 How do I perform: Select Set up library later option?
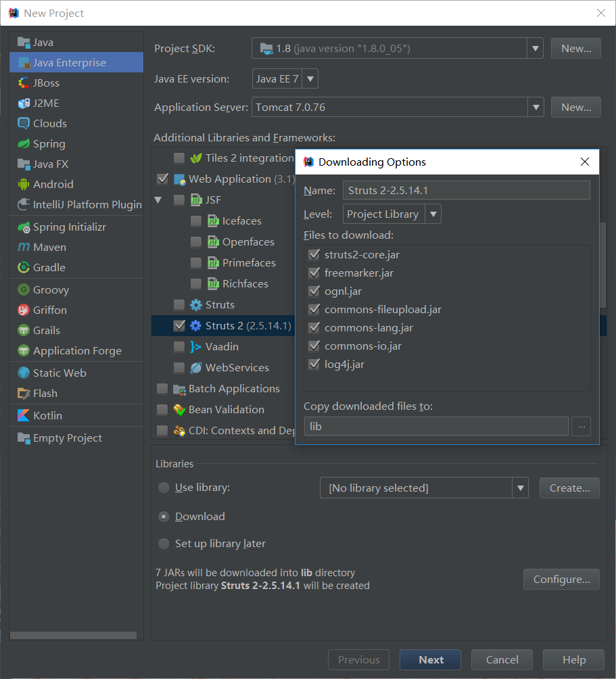[x=164, y=544]
